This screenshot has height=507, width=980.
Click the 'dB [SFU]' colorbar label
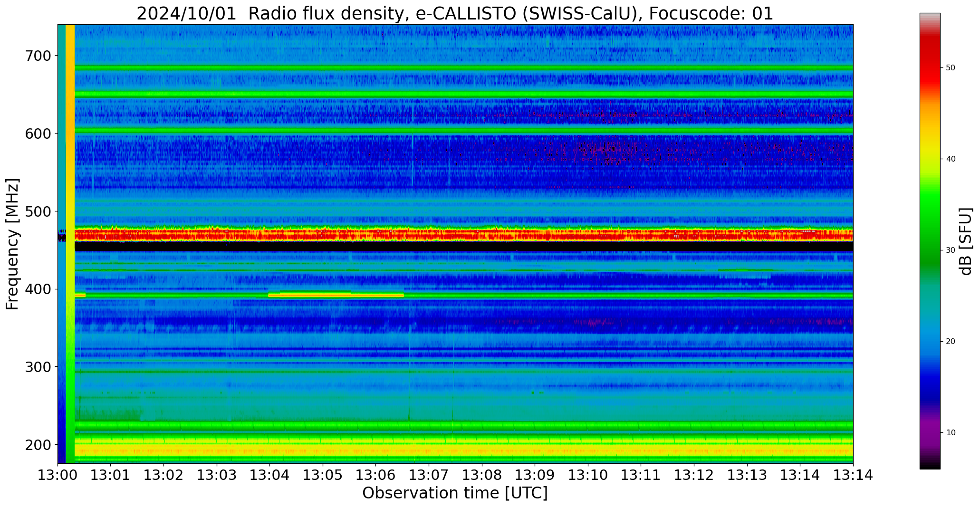(965, 241)
